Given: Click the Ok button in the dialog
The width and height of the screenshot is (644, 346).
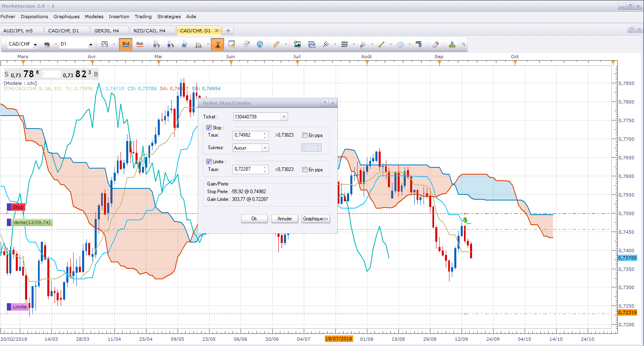Looking at the screenshot, I should click(x=254, y=219).
